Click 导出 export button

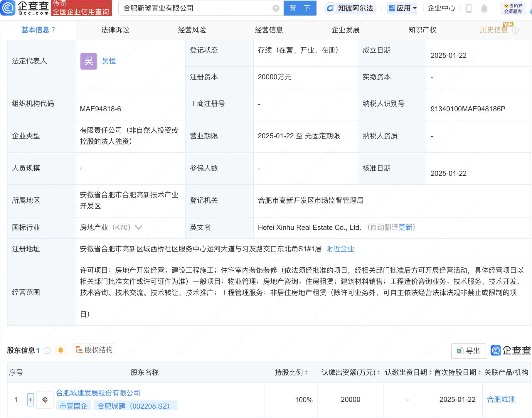[469, 351]
